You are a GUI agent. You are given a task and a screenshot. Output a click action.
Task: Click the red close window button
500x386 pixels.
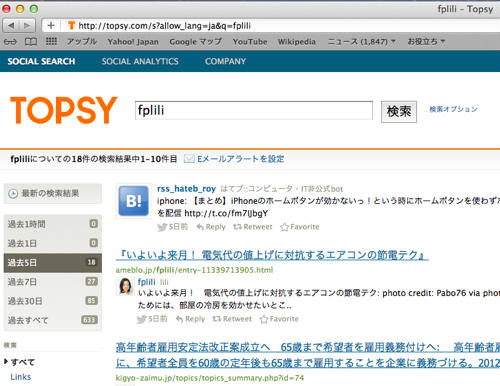click(6, 9)
